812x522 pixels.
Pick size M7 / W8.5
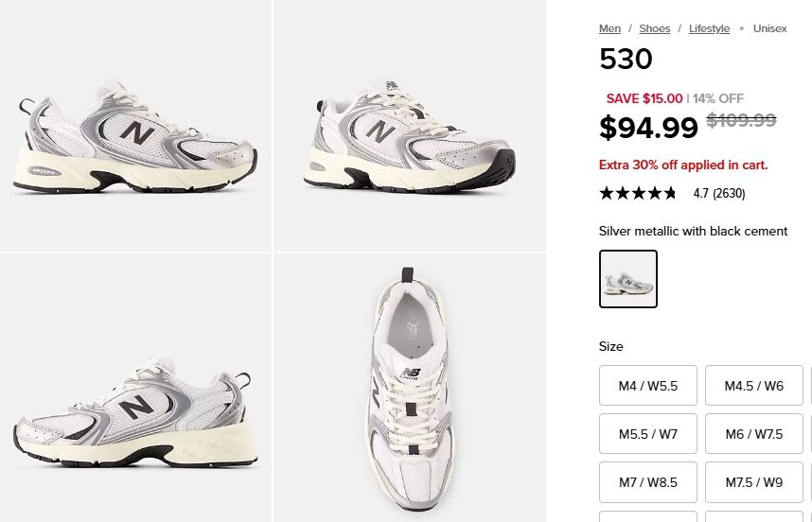click(x=648, y=482)
